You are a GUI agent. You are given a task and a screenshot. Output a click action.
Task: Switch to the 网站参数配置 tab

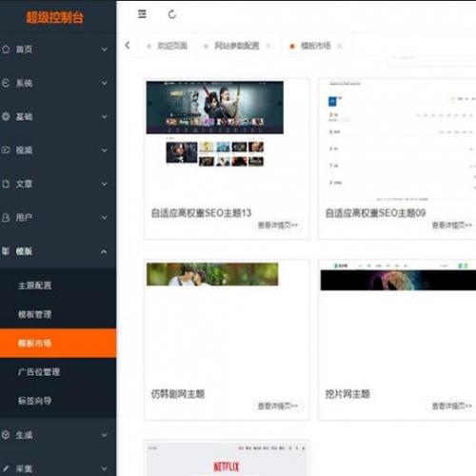point(237,46)
